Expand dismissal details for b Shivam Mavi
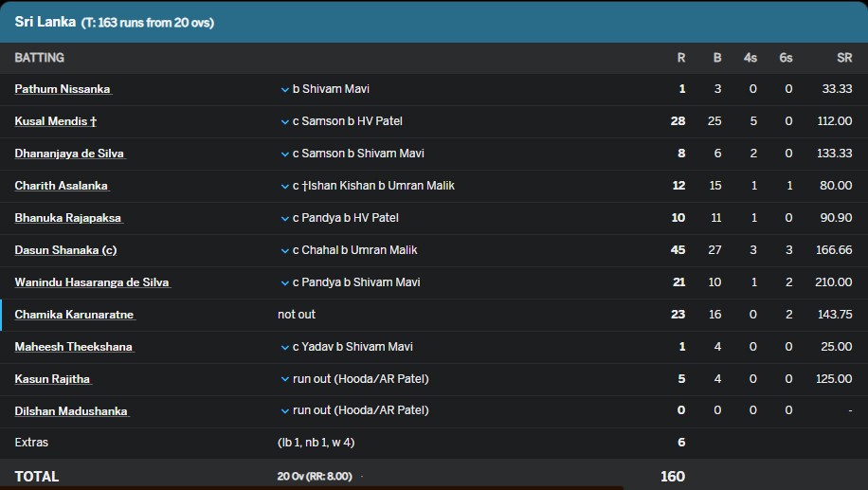The width and height of the screenshot is (868, 490). tap(284, 90)
